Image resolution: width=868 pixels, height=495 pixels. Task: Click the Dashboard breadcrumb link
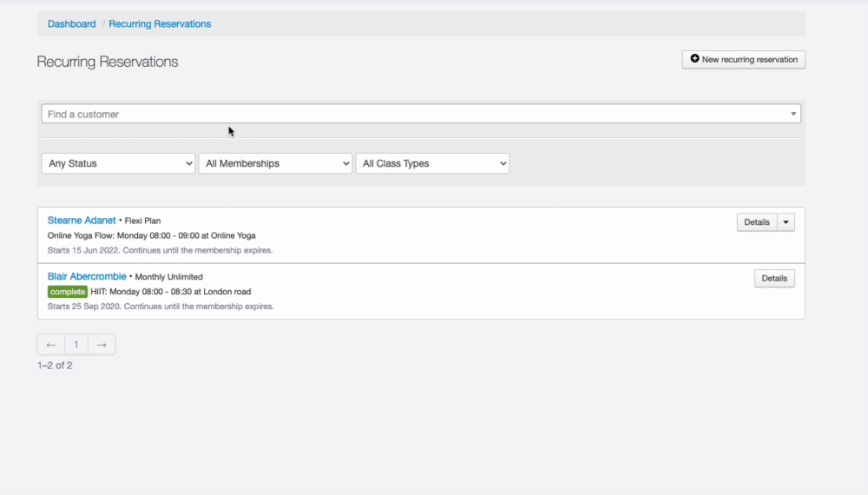(71, 24)
